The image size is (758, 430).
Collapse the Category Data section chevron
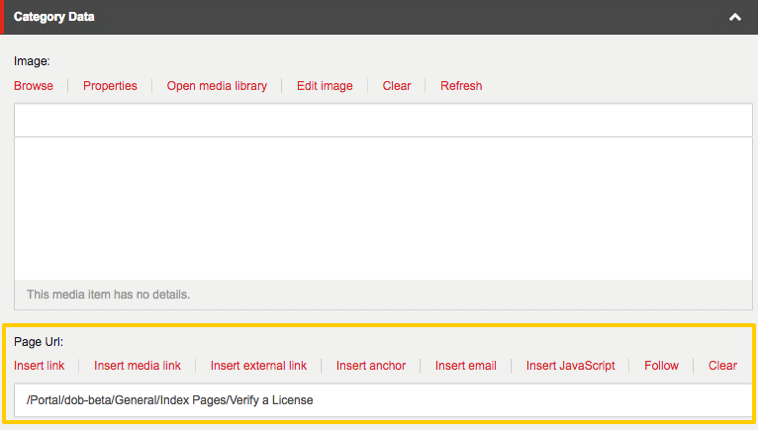[x=735, y=17]
